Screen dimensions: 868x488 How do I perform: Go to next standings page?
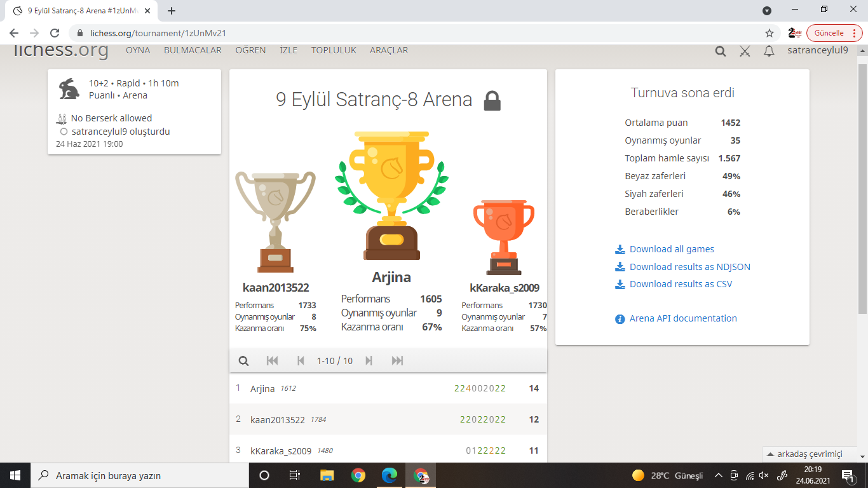tap(369, 361)
